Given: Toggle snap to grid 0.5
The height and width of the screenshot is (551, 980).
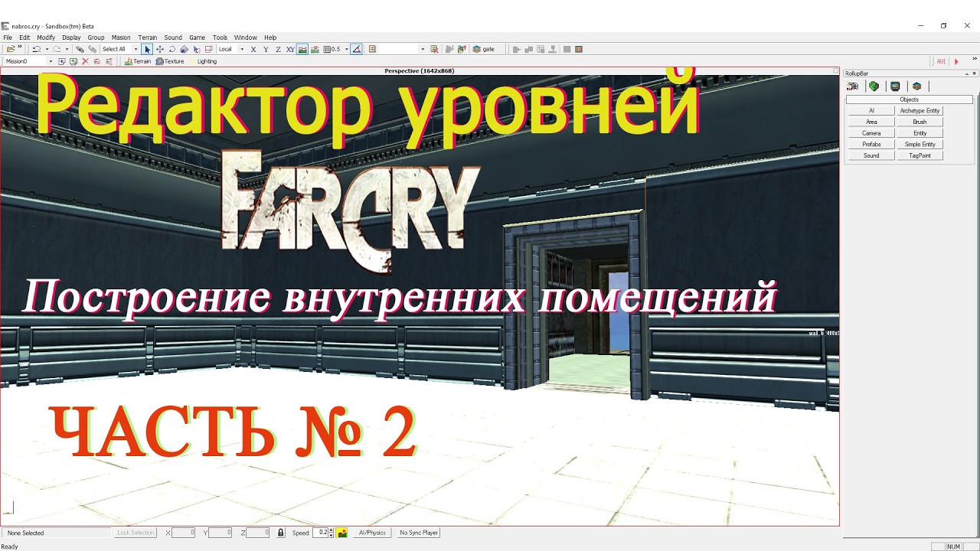Looking at the screenshot, I should coord(332,49).
